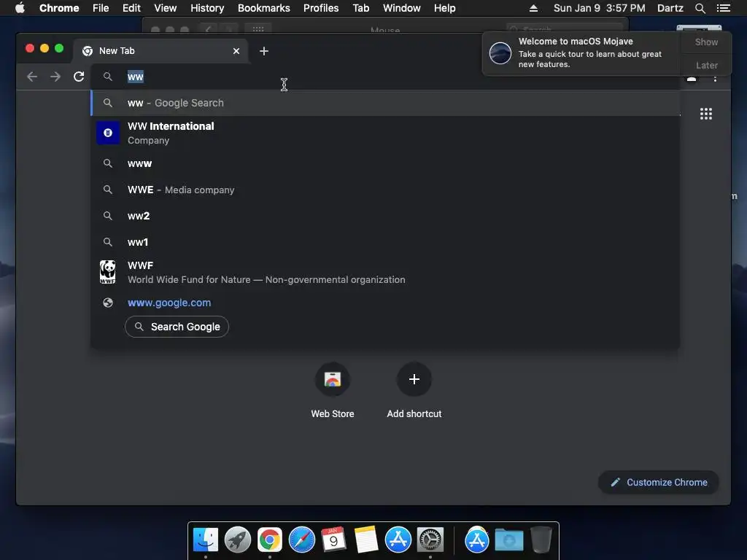Click the eject icon in menu bar
747x560 pixels.
[x=533, y=8]
